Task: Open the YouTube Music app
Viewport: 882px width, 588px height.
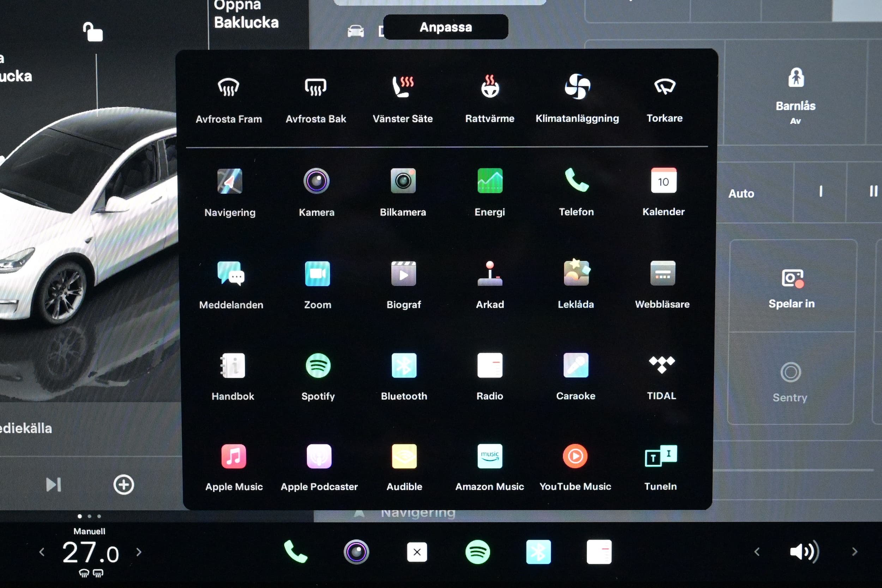Action: pyautogui.click(x=575, y=457)
